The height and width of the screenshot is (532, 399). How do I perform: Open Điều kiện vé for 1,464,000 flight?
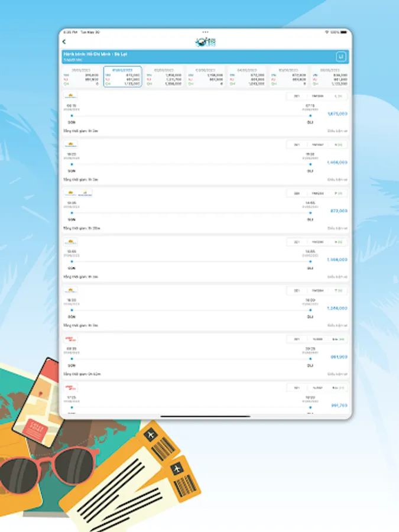[338, 180]
